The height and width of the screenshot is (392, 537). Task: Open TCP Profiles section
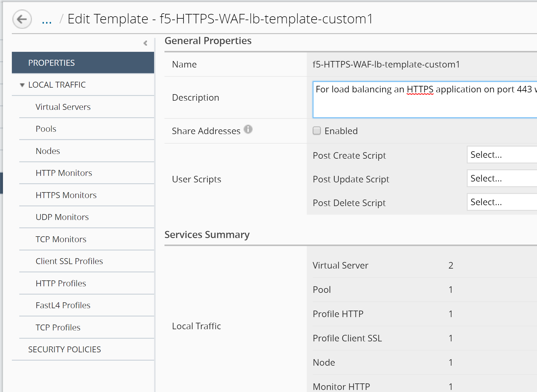pos(87,327)
